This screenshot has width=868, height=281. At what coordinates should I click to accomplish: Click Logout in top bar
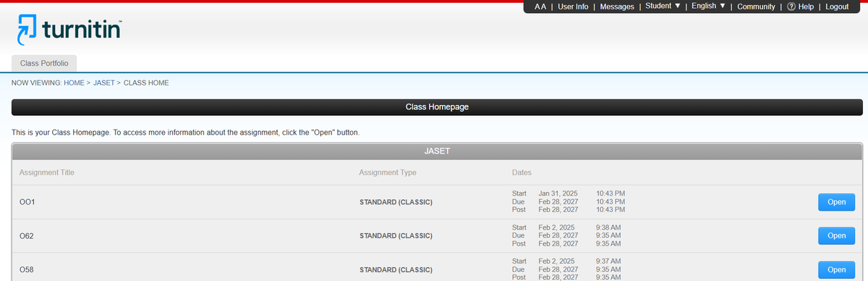click(x=837, y=7)
